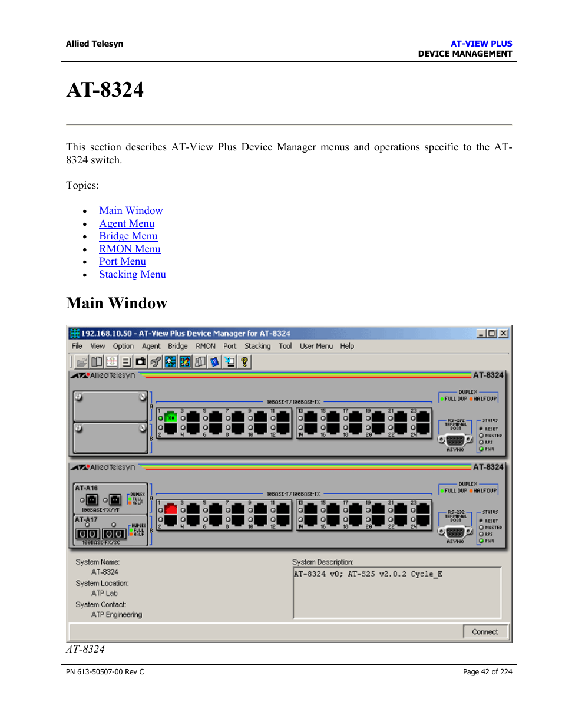This screenshot has width=562, height=728.
Task: Click the Device Manager window title bar icon
Action: 75,333
